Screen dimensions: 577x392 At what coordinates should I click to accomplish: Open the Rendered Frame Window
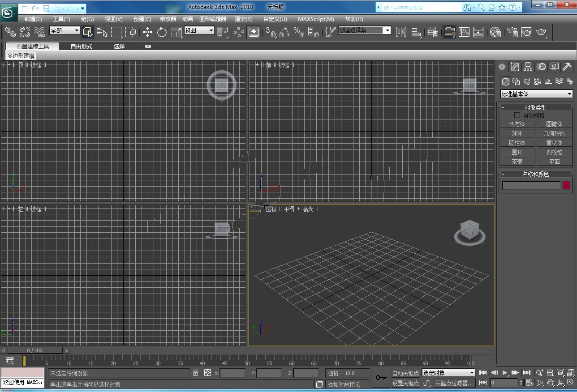tap(527, 32)
